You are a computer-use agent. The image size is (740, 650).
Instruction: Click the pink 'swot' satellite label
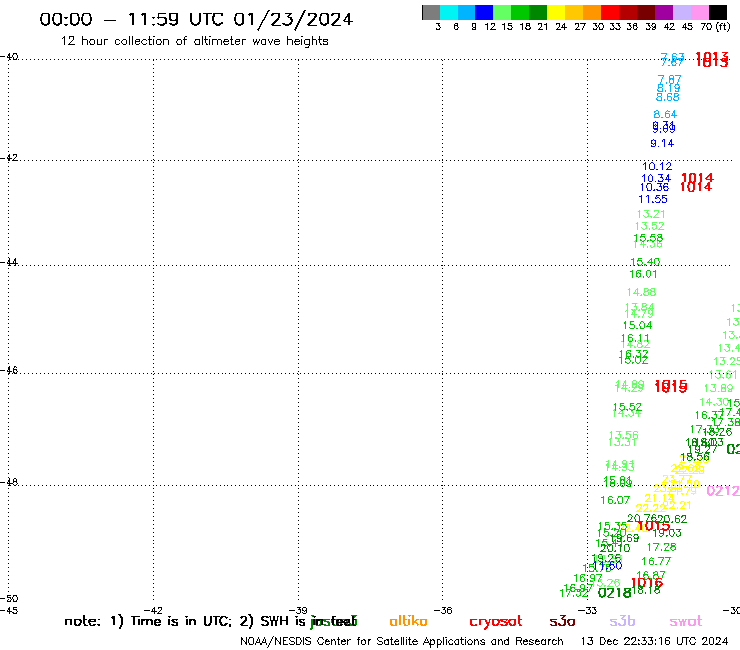[x=686, y=622]
